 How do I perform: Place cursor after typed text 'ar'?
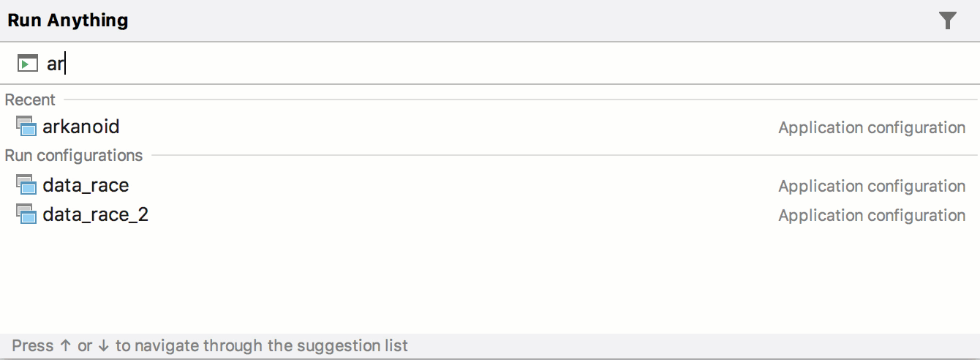66,64
